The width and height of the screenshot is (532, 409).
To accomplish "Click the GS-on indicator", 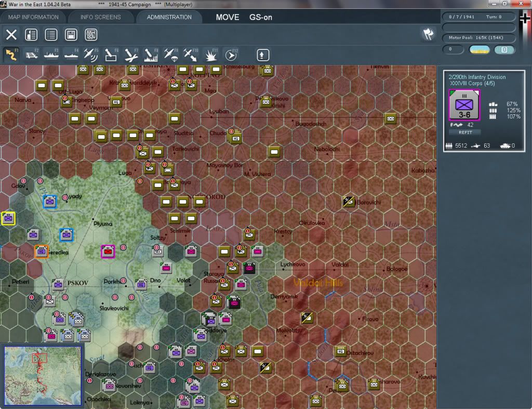I will point(261,17).
